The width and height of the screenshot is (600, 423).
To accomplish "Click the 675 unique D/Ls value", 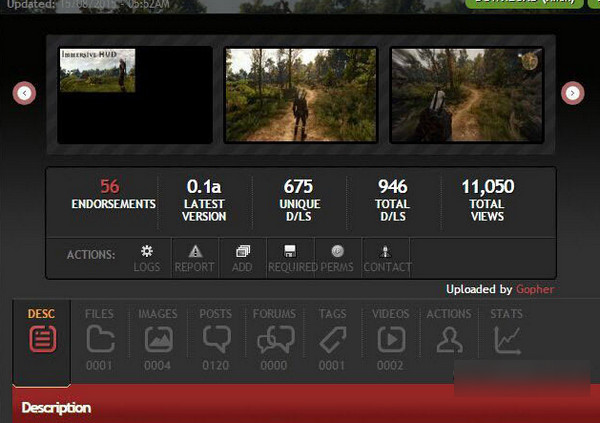I will [x=298, y=186].
